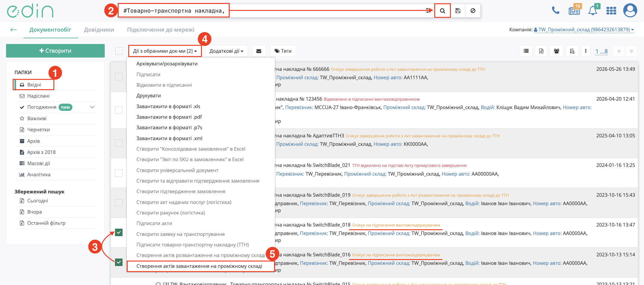Open the Архів з 2018 folder
Screen dimensions: 644x285
(41, 152)
